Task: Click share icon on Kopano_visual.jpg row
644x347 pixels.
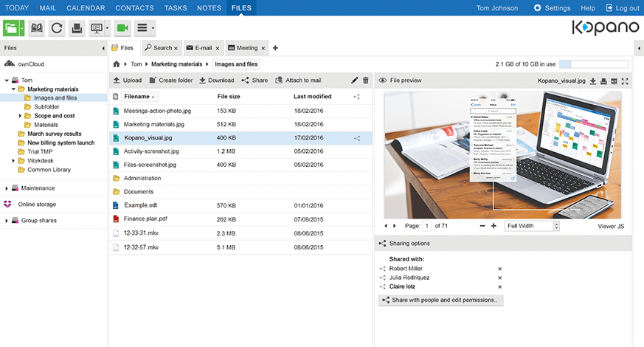Action: click(x=356, y=139)
